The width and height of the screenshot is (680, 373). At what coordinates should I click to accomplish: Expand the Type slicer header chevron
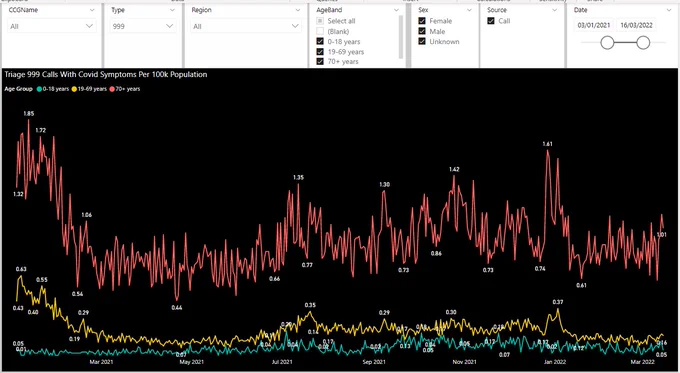click(172, 10)
